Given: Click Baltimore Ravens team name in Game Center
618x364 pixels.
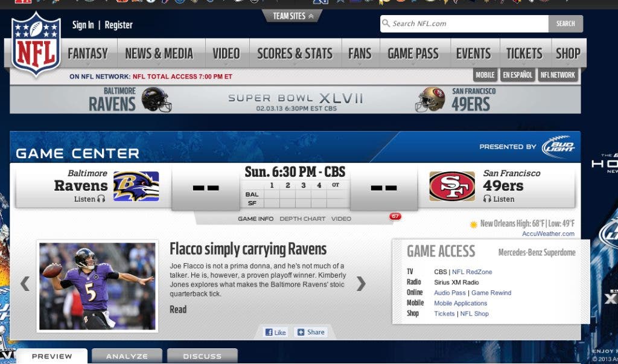Looking at the screenshot, I should tap(81, 181).
